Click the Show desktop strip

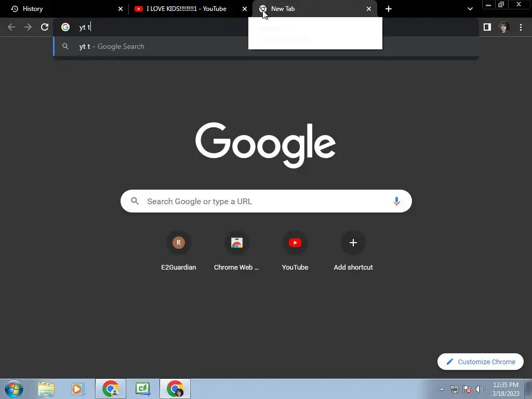pyautogui.click(x=528, y=389)
